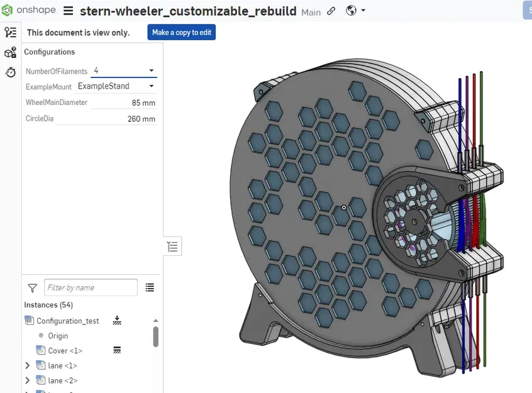The width and height of the screenshot is (532, 393).
Task: Click the document link chain icon
Action: pyautogui.click(x=331, y=11)
